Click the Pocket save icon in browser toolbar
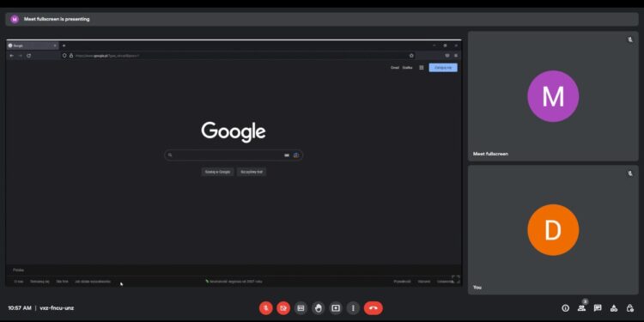The image size is (644, 322). (447, 56)
